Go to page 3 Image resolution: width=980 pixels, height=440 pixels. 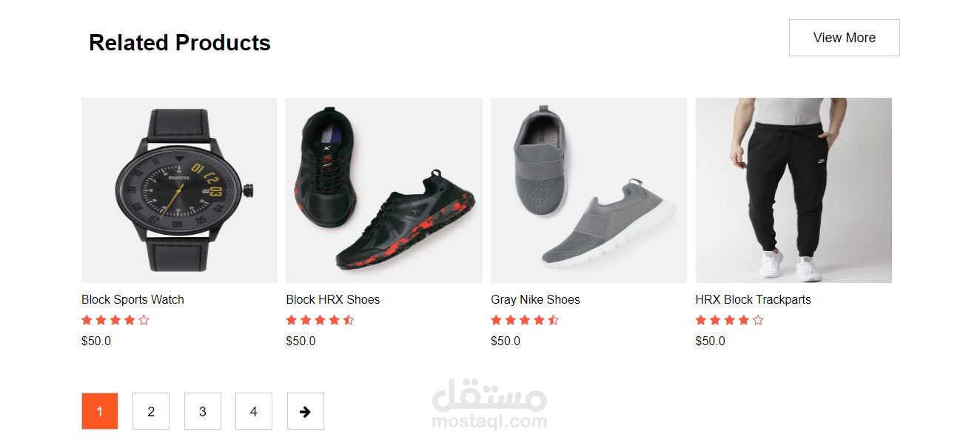click(x=203, y=411)
